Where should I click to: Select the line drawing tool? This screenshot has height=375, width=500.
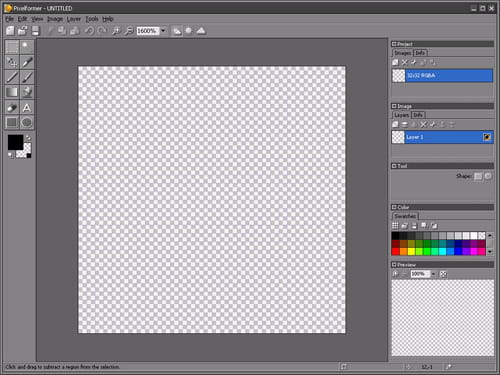(12, 77)
